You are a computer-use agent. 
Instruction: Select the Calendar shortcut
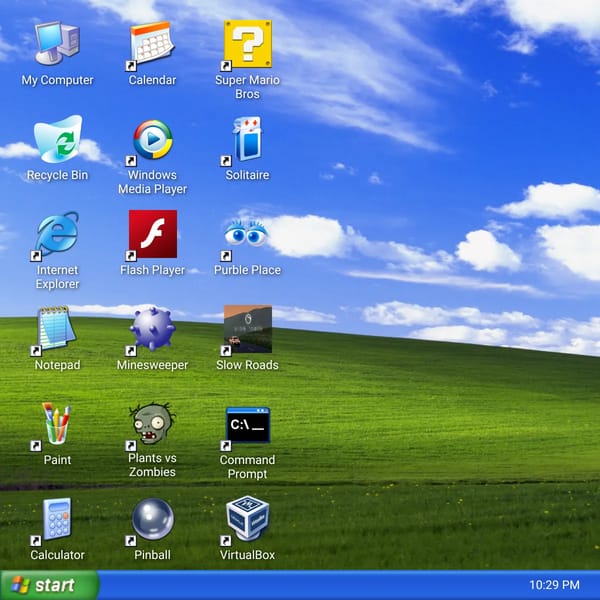(152, 44)
